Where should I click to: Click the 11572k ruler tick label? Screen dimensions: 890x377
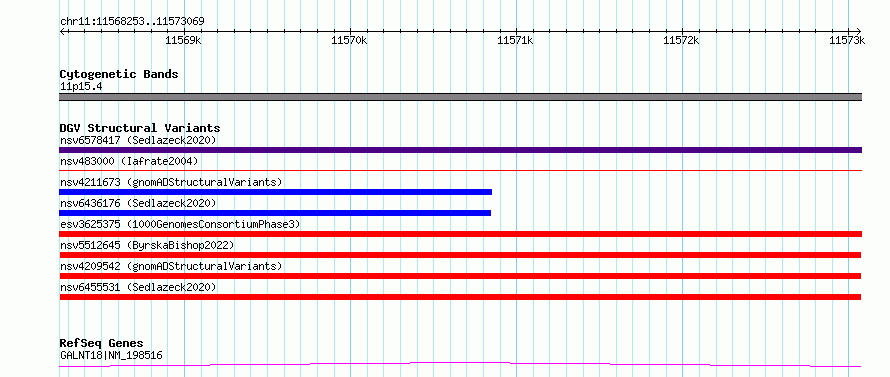coord(681,40)
